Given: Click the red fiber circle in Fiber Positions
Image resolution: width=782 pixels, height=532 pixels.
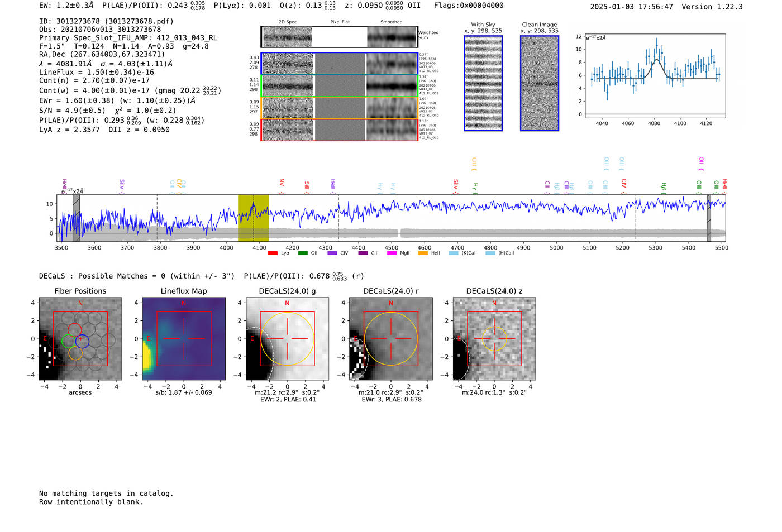Looking at the screenshot, I should point(75,329).
